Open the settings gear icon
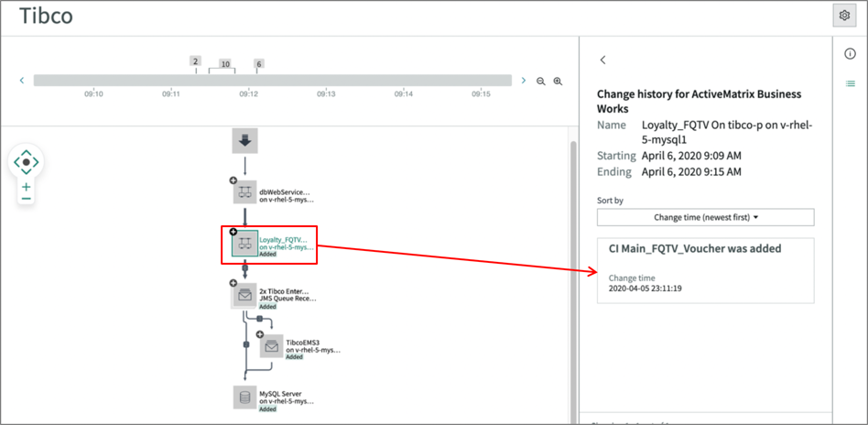Image resolution: width=868 pixels, height=425 pixels. tap(844, 16)
